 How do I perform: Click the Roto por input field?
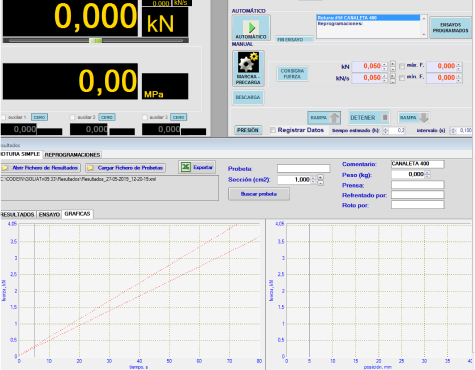(417, 205)
